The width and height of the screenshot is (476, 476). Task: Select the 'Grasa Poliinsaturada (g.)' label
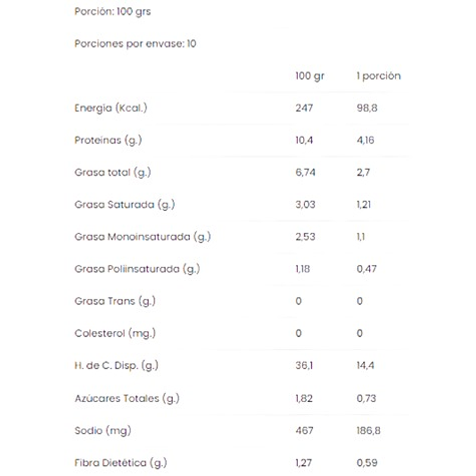click(137, 269)
